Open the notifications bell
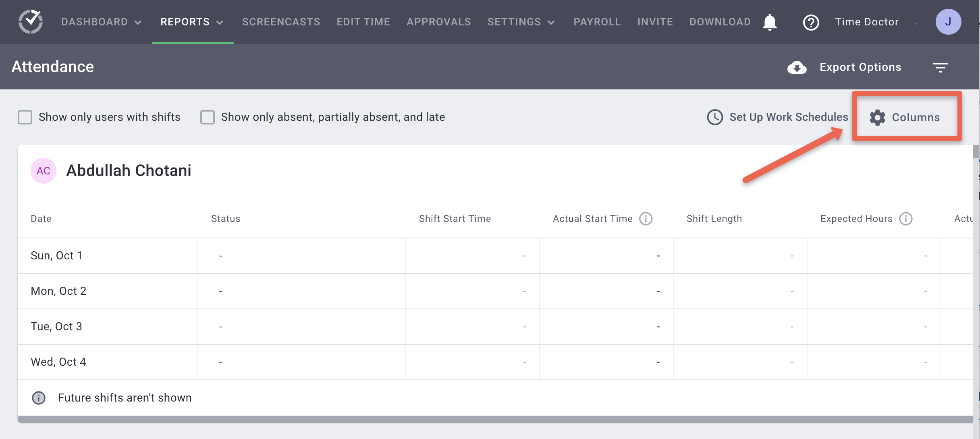Screen dimensions: 980x439 pos(770,22)
